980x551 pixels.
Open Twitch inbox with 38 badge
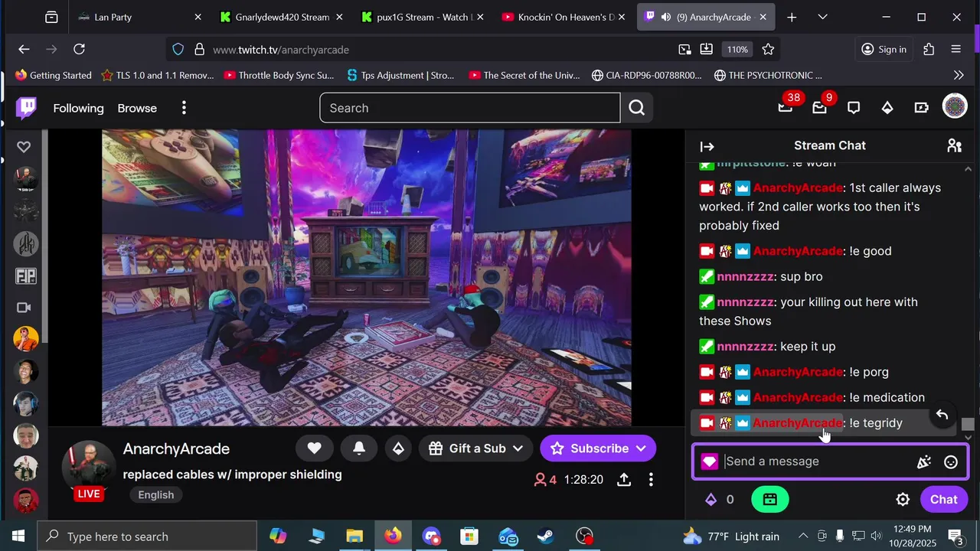[786, 108]
